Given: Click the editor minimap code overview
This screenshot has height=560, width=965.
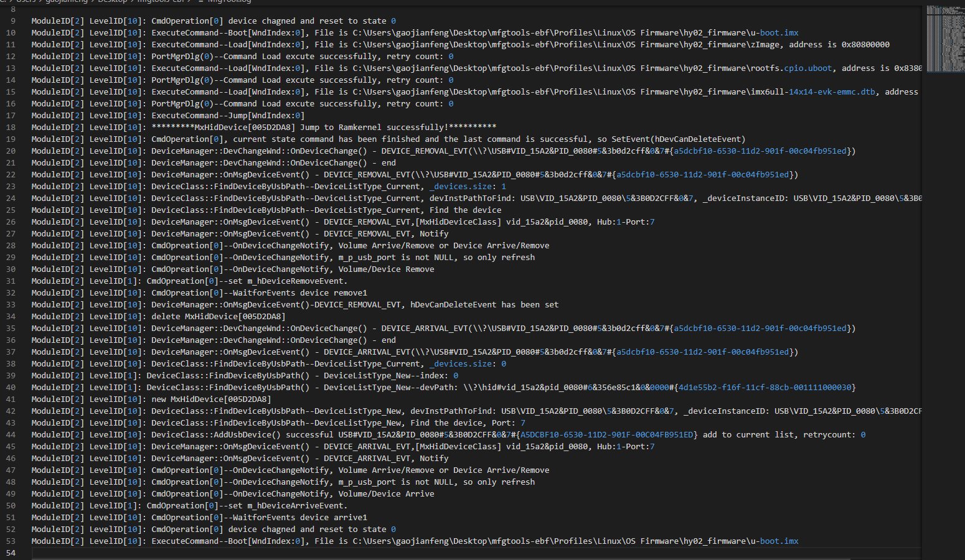Looking at the screenshot, I should (944, 37).
